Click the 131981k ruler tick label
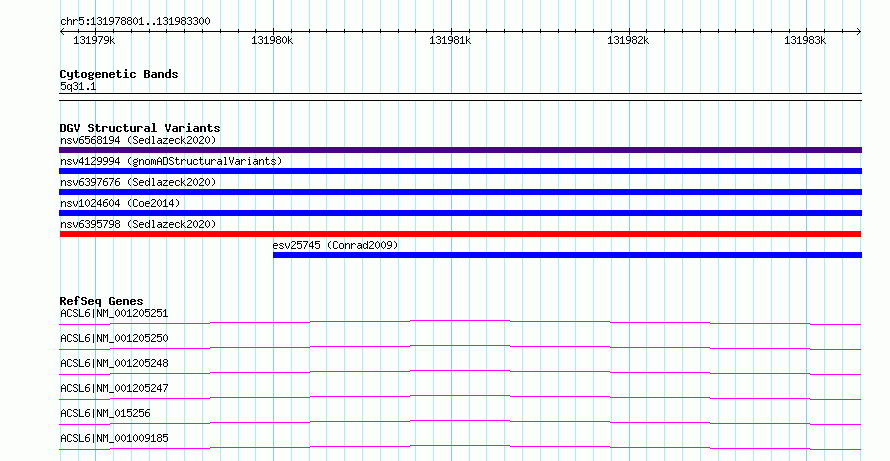The width and height of the screenshot is (890, 461). [x=450, y=40]
